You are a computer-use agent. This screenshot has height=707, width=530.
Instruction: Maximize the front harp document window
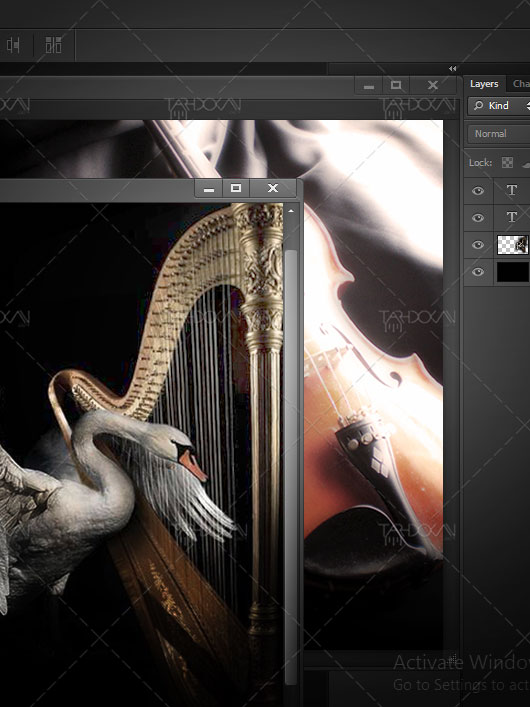(x=236, y=188)
